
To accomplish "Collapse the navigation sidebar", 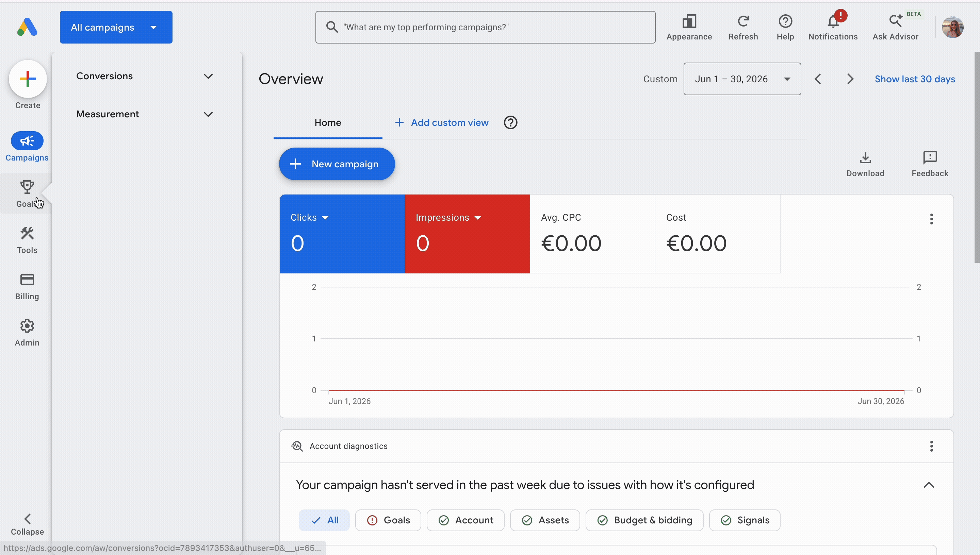I will click(27, 524).
